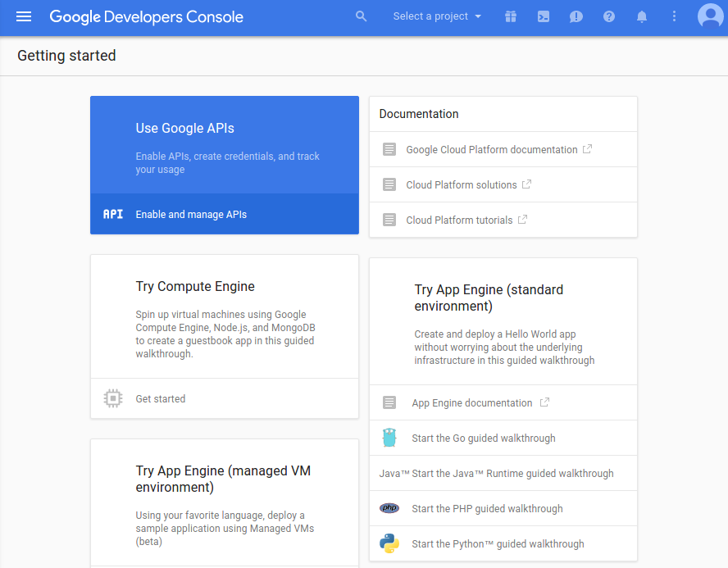Image resolution: width=728 pixels, height=568 pixels.
Task: Click the external link icon after Google Cloud Platform documentation
Action: point(587,149)
